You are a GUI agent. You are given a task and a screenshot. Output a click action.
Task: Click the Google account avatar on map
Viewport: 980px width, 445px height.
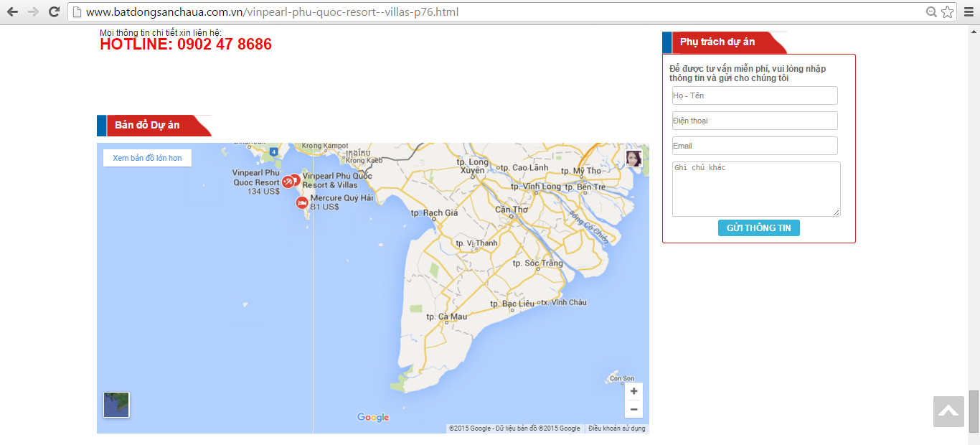[633, 158]
